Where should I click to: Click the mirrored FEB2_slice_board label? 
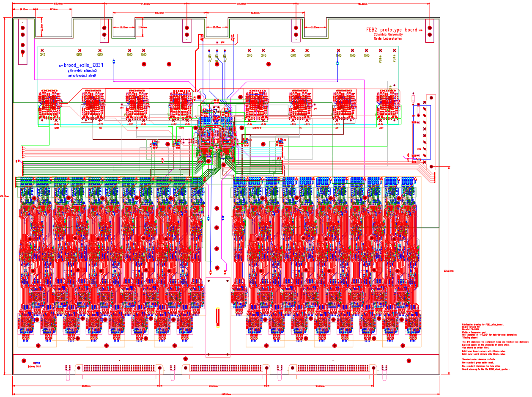84,65
